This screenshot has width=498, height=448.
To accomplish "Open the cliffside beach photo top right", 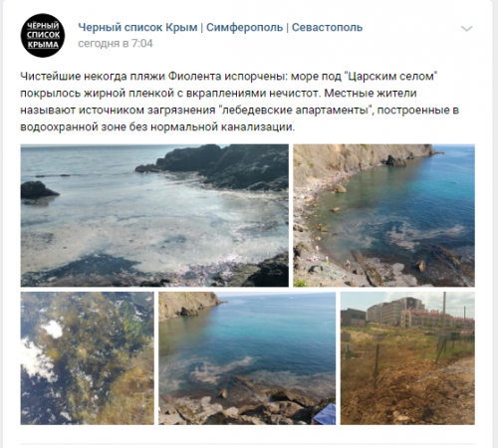I will (383, 215).
